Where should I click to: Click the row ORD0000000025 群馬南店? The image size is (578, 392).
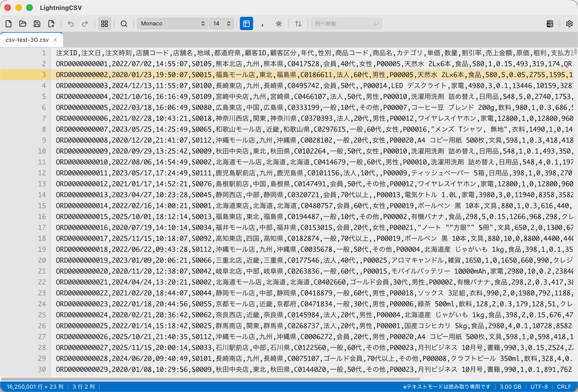pos(314,326)
